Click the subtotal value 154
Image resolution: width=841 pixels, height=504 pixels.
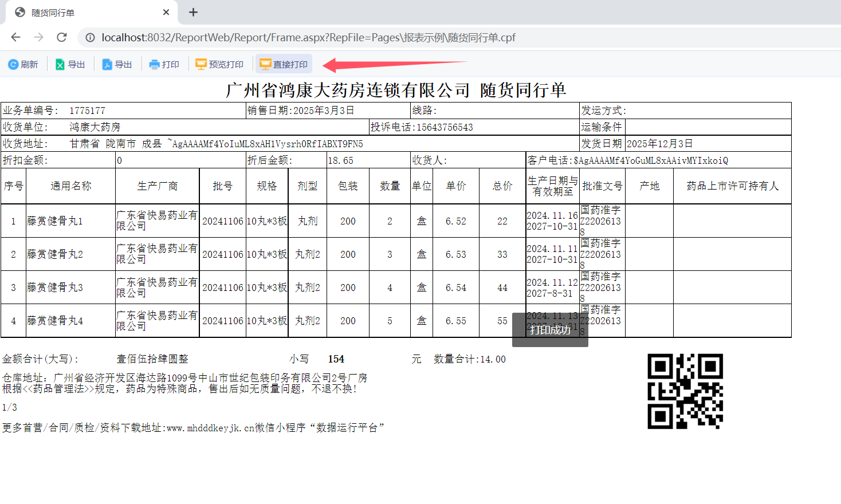pyautogui.click(x=336, y=359)
